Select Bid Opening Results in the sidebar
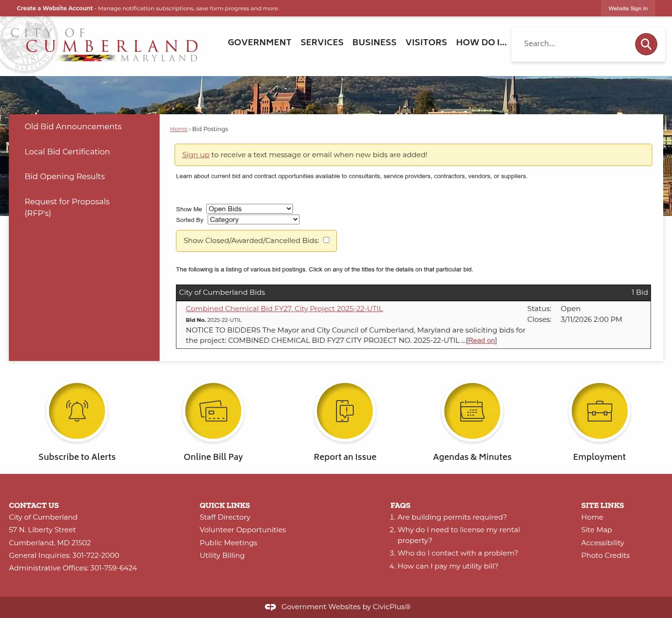The image size is (672, 618). [x=64, y=176]
